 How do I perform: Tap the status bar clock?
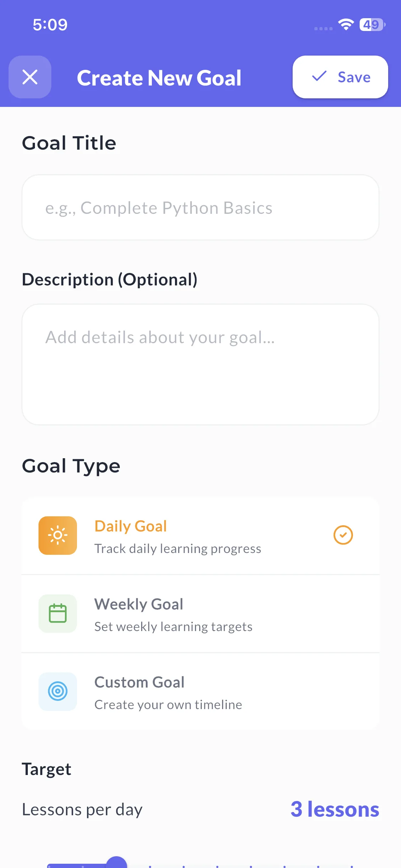click(x=50, y=25)
